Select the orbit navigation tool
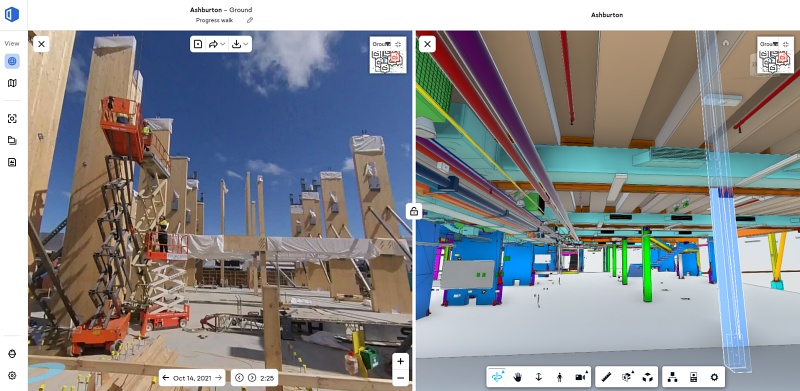800x391 pixels. coord(496,377)
